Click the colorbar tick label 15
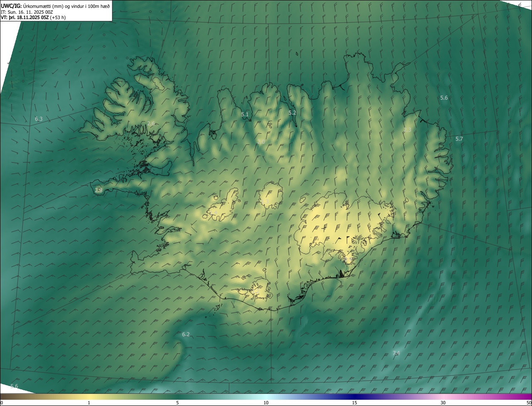Viewport: 532px width, 406px height. click(x=355, y=403)
